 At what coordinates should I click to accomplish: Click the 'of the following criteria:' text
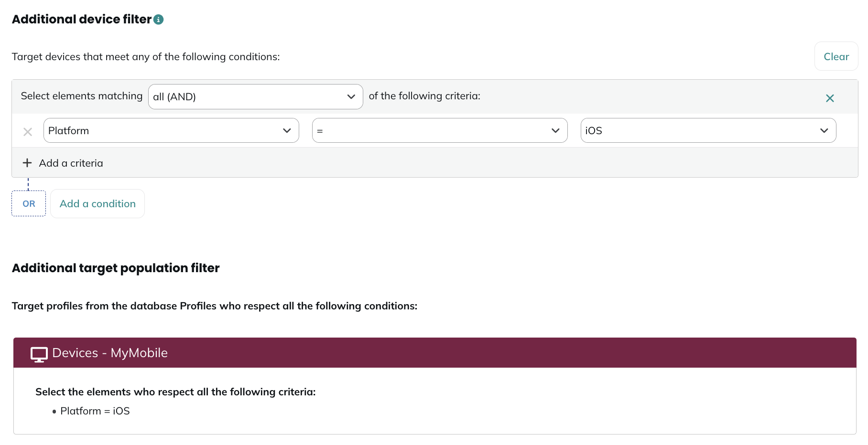click(424, 96)
